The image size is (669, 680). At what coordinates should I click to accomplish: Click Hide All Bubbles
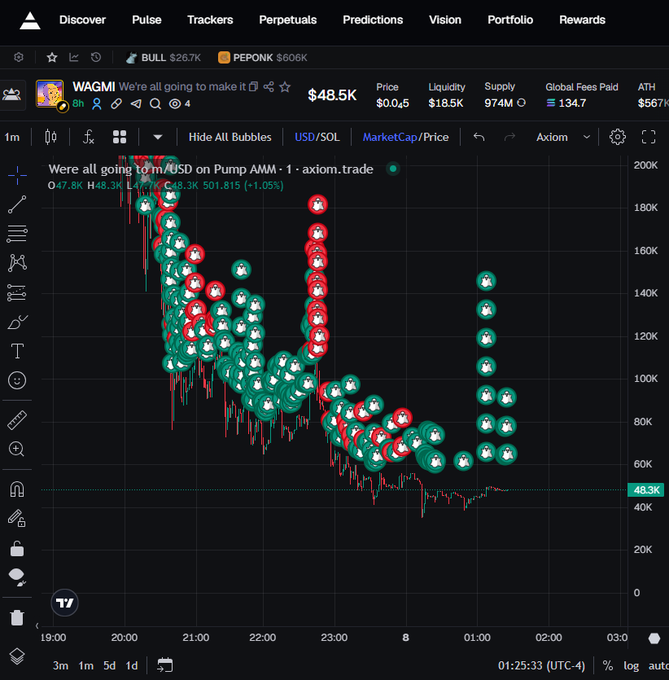point(230,137)
